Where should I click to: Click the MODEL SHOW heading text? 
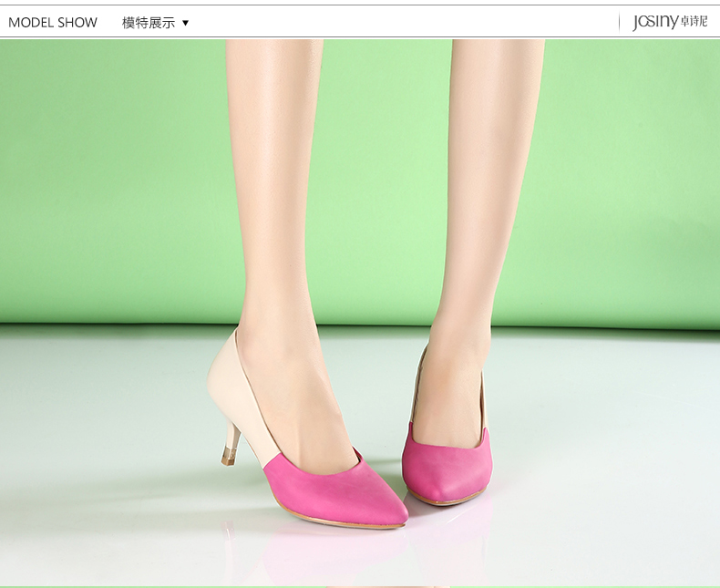click(x=53, y=23)
